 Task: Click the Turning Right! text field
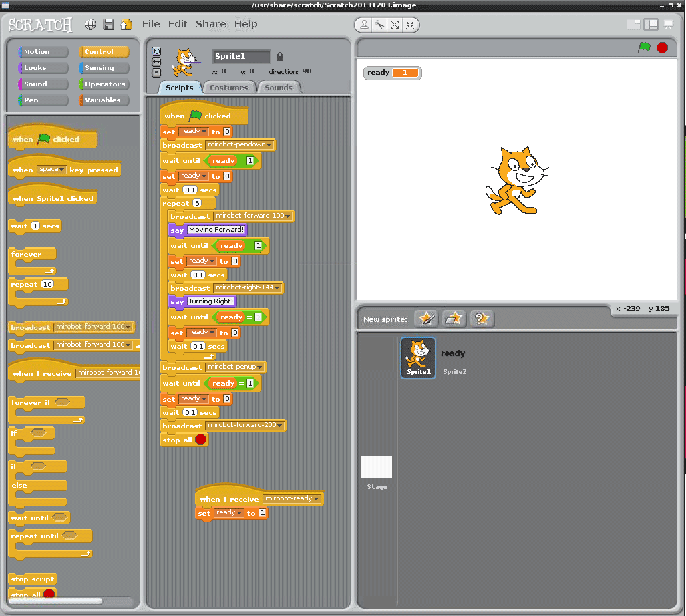[x=211, y=301]
